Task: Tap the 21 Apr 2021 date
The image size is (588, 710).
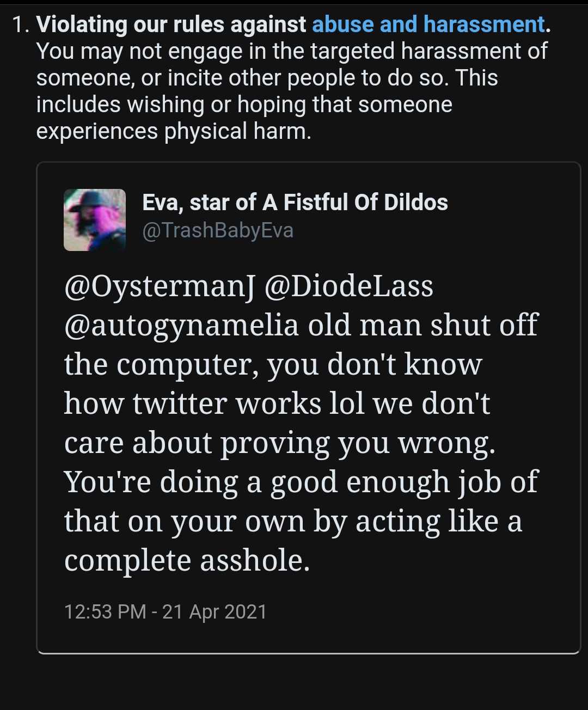Action: pos(215,612)
